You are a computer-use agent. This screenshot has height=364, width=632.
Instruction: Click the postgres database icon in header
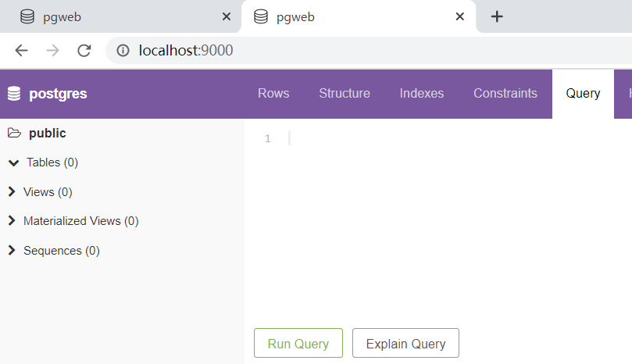coord(13,94)
